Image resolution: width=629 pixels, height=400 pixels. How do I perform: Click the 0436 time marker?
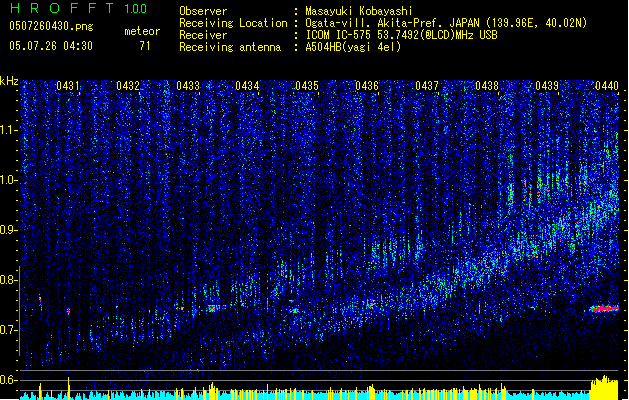[x=367, y=86]
